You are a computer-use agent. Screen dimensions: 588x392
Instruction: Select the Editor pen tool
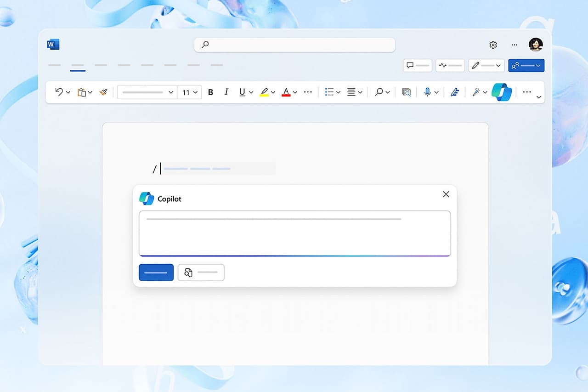coord(455,92)
